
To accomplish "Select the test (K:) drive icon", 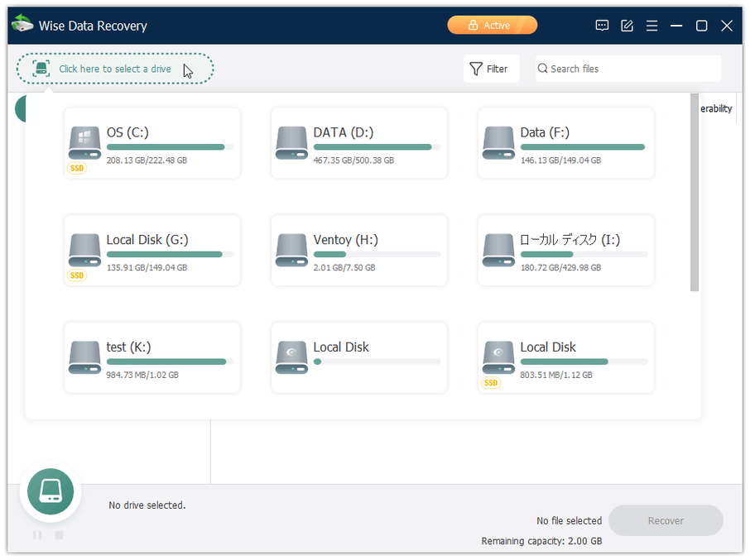I will 84,357.
